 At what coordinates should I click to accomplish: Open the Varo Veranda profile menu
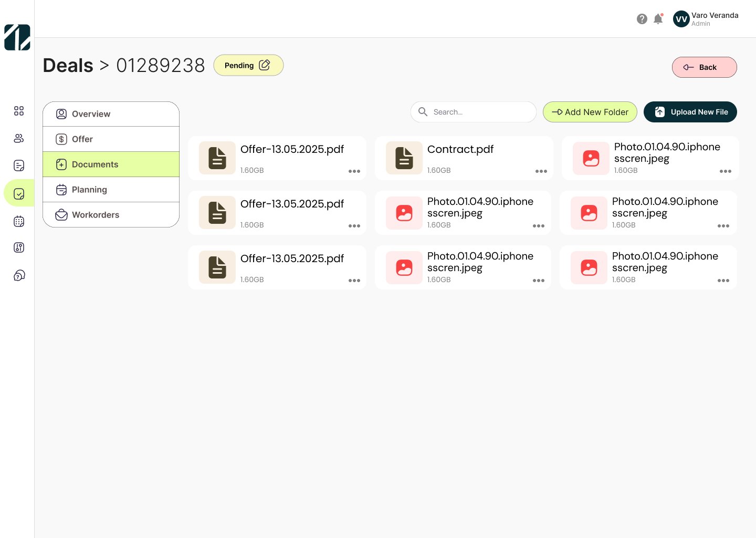click(706, 19)
